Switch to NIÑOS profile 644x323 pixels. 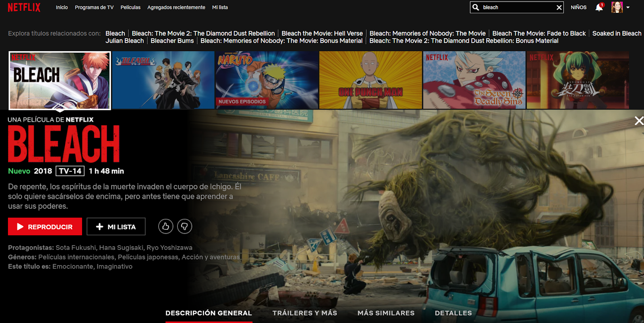578,7
